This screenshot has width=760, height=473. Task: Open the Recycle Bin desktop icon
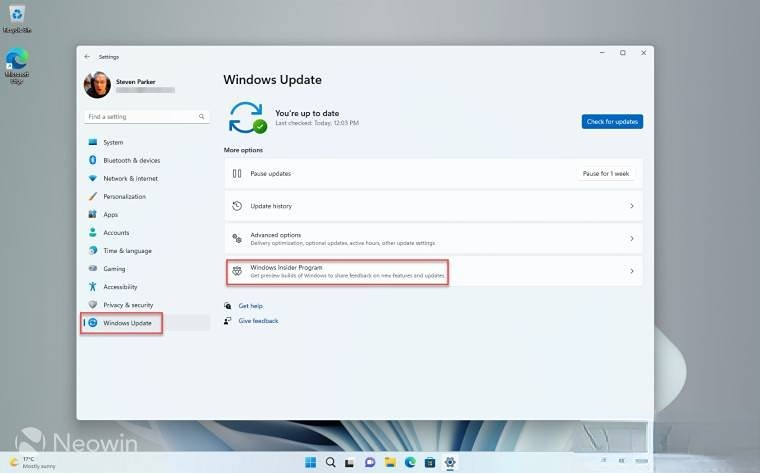click(17, 18)
